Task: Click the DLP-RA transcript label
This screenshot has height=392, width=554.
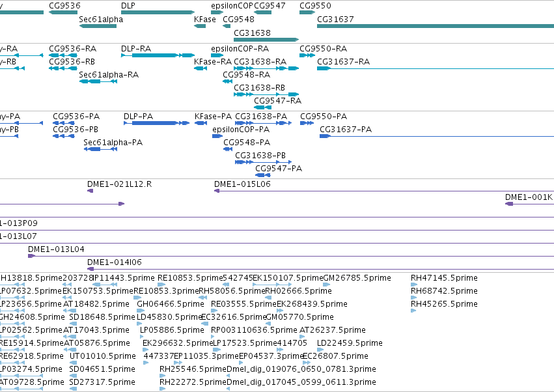Action: (x=136, y=48)
